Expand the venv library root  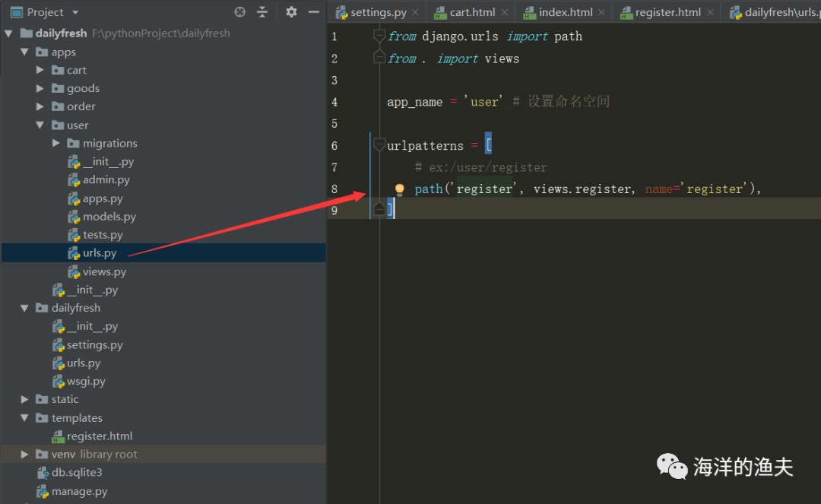tap(24, 455)
